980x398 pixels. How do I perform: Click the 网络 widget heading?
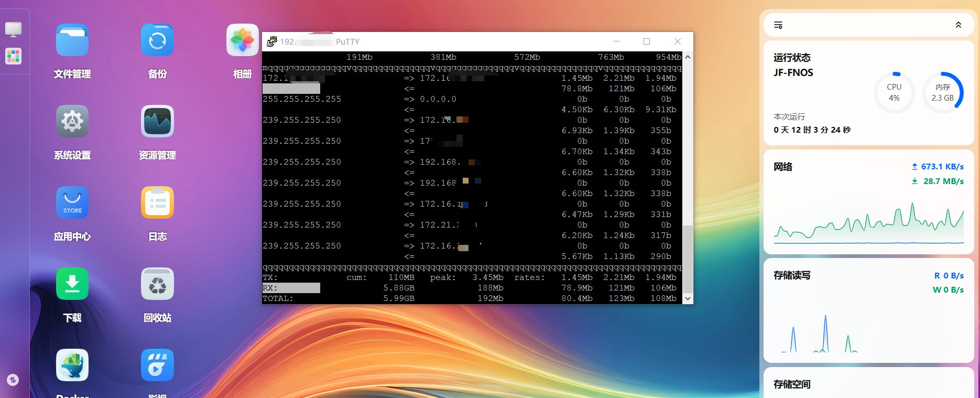[783, 167]
